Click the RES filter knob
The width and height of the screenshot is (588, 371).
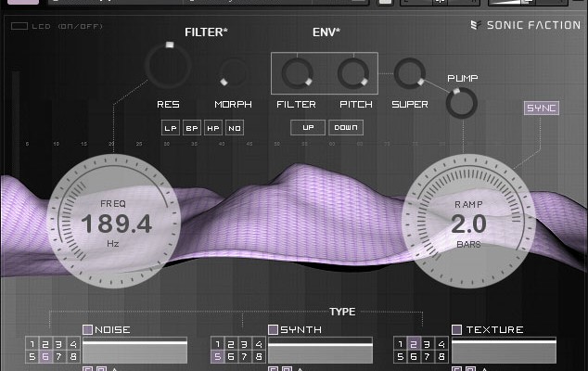pyautogui.click(x=168, y=67)
